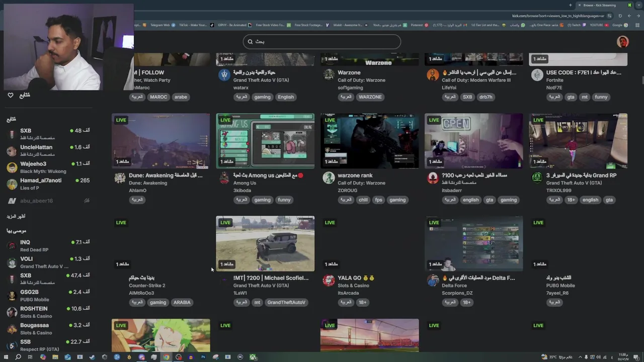Screen dimensions: 644x362
Task: Open GSG2B's avatar in recommended list
Action: click(12, 296)
